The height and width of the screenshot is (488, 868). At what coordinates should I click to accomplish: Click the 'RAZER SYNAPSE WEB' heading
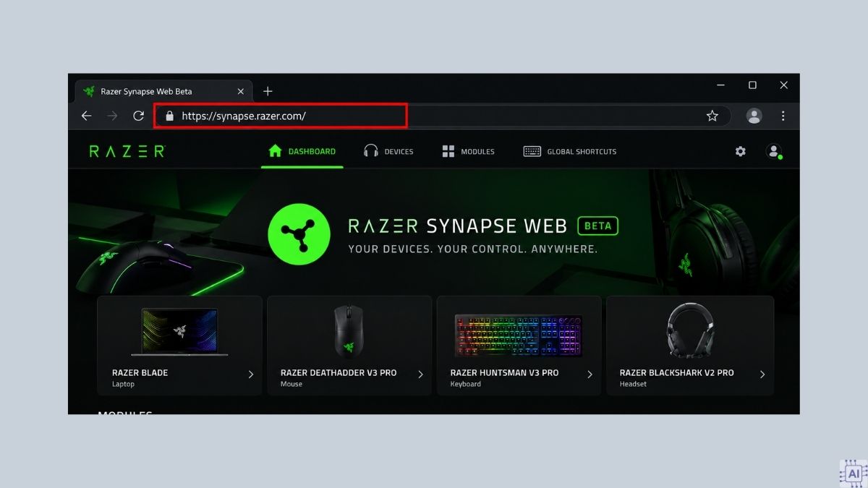tap(457, 226)
